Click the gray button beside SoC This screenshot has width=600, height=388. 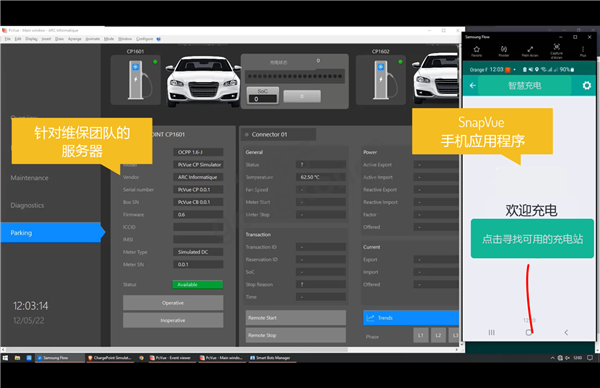point(302,96)
